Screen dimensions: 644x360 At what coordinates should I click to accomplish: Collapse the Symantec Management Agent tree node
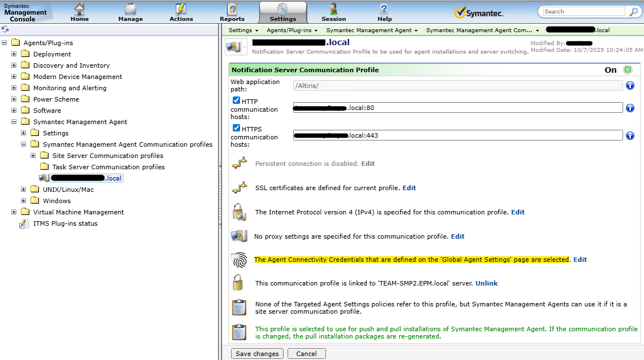click(x=14, y=122)
